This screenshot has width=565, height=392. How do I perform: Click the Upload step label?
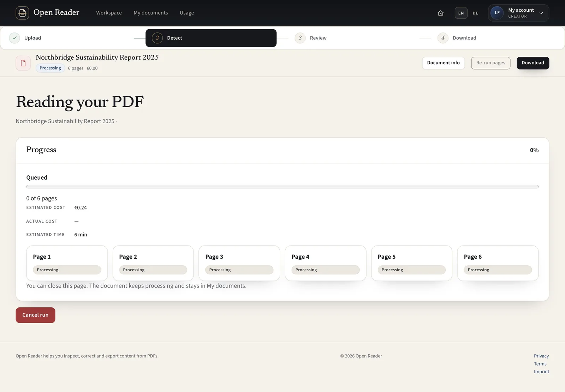[32, 38]
